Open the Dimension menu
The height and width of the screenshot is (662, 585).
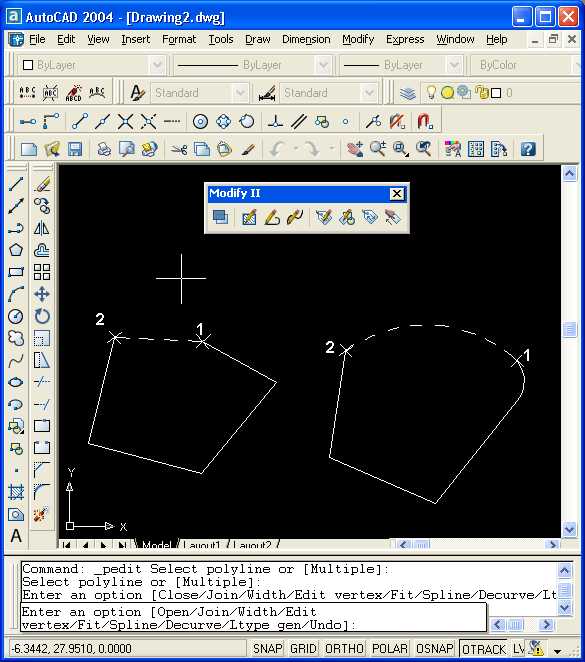pos(306,39)
